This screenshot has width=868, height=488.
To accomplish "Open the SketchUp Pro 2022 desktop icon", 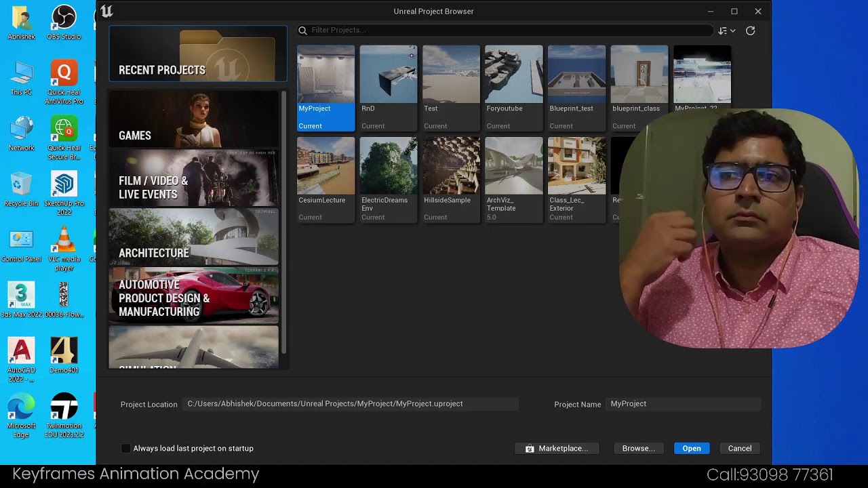I will (x=64, y=193).
